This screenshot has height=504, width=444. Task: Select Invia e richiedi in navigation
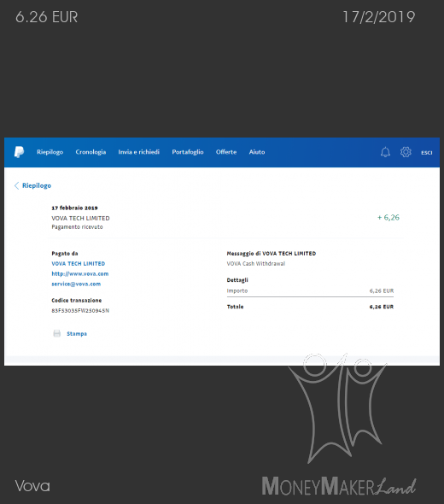tap(139, 152)
